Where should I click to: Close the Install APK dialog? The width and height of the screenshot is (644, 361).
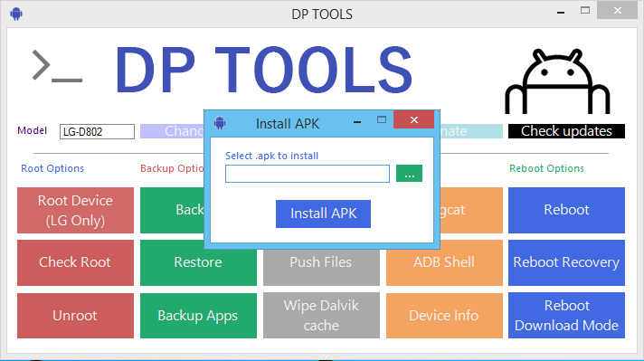(x=413, y=119)
